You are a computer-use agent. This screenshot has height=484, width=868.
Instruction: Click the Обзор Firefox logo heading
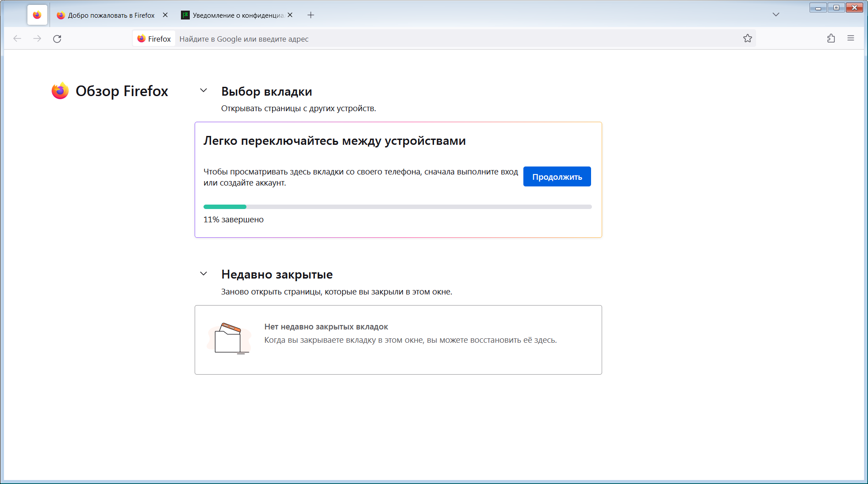[110, 91]
